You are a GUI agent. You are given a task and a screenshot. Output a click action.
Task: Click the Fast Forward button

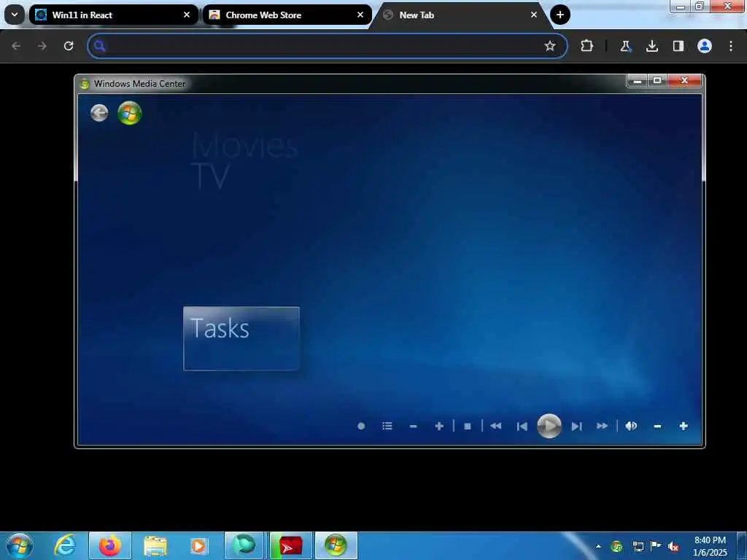click(x=602, y=426)
